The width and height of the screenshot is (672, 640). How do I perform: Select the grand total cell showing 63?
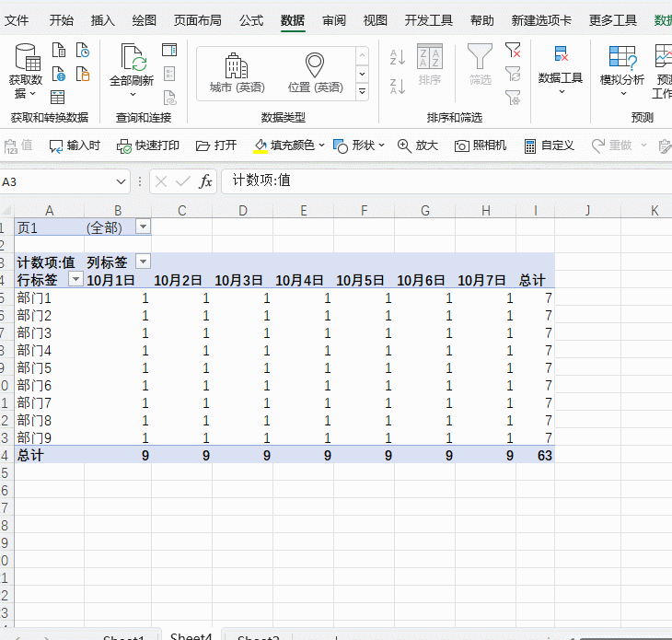535,455
